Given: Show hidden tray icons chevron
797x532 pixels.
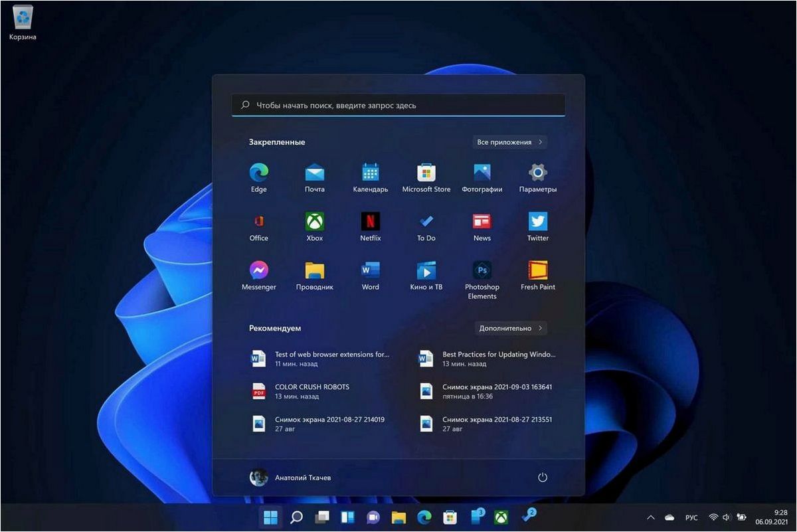Looking at the screenshot, I should (x=651, y=517).
